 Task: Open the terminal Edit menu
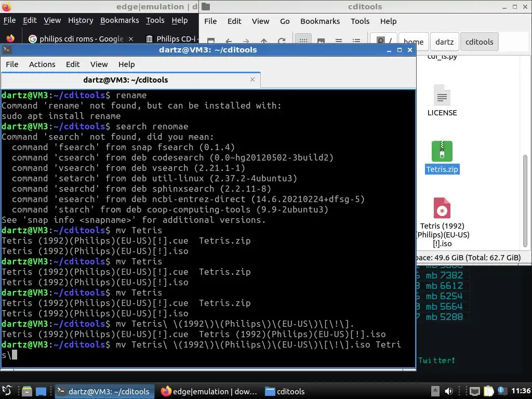pyautogui.click(x=73, y=64)
